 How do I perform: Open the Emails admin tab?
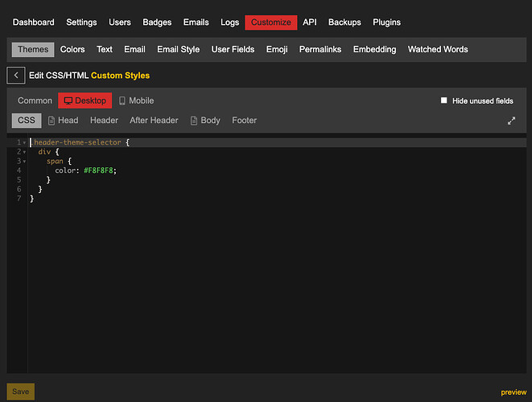click(196, 23)
